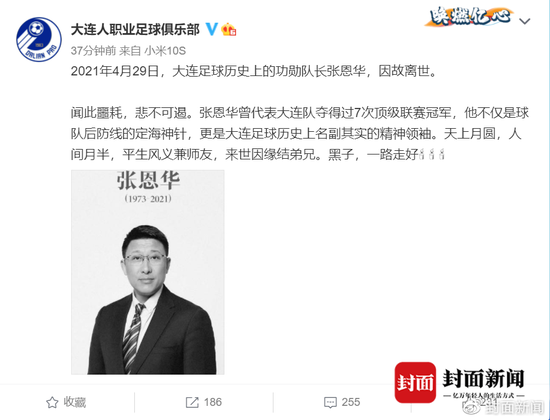Click the 张恩华 name heading in image
This screenshot has width=550, height=420.
(148, 181)
